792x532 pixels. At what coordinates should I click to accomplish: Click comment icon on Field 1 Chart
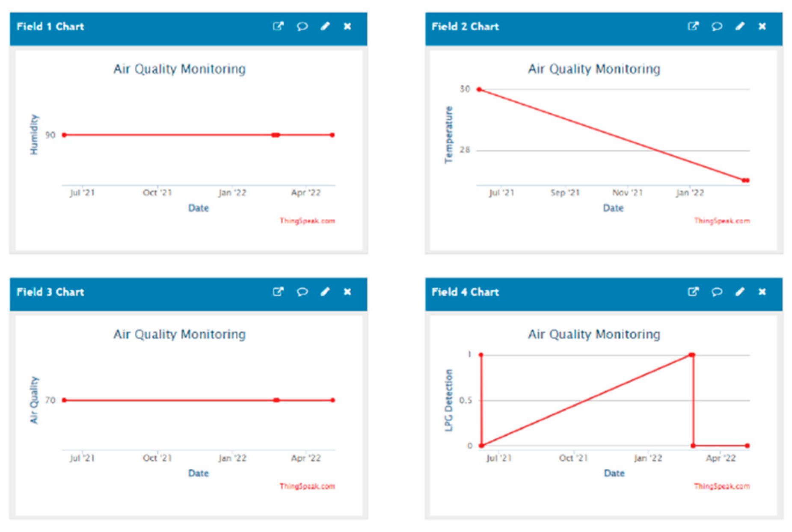302,27
